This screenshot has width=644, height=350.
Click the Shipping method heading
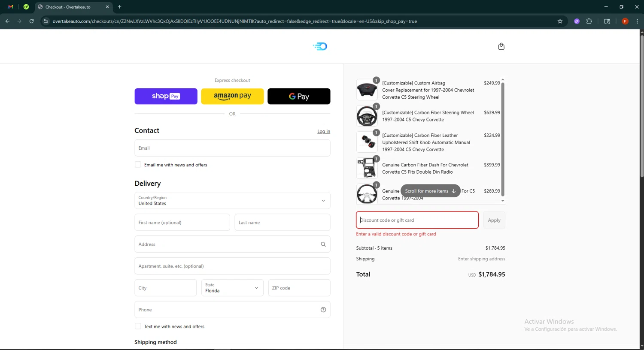pos(155,342)
